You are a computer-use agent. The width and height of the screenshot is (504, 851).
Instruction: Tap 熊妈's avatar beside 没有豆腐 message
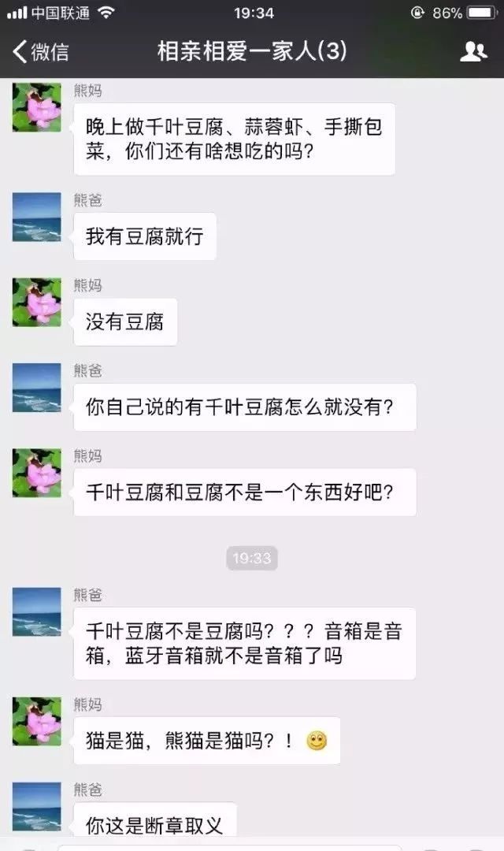[x=37, y=303]
